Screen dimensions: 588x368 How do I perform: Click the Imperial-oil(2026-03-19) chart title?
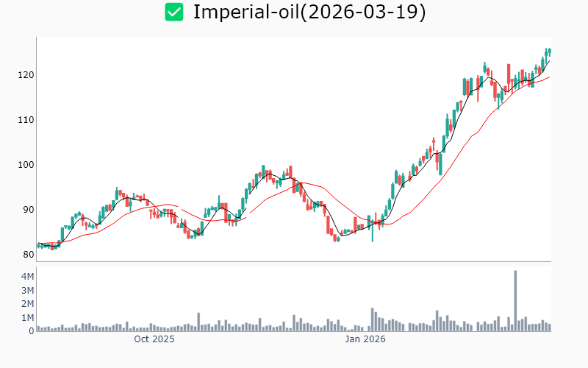point(309,13)
